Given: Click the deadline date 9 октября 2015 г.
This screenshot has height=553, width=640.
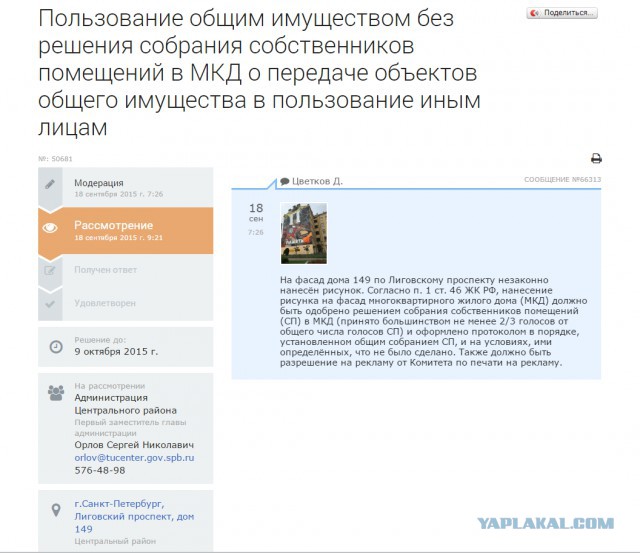Looking at the screenshot, I should pos(116,351).
